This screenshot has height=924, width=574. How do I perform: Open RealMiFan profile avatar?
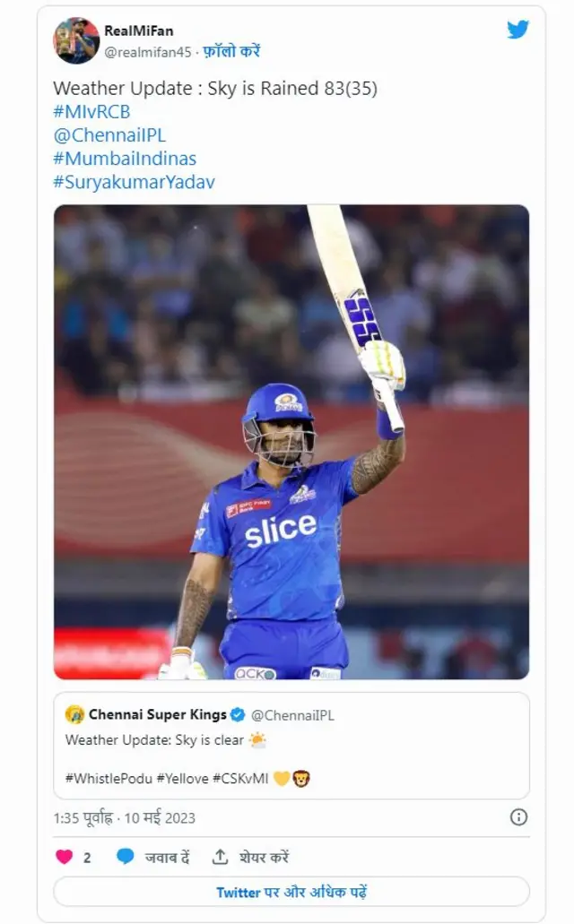pos(76,40)
